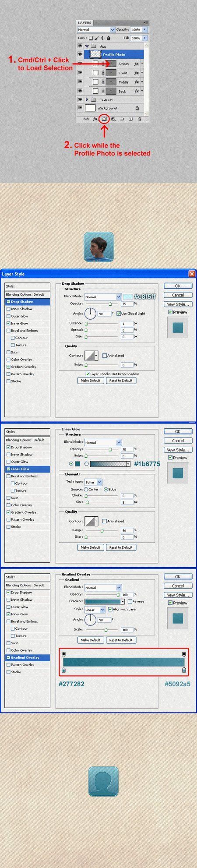
Task: Click the right bottom color stop of gradient bar
Action: [183, 670]
